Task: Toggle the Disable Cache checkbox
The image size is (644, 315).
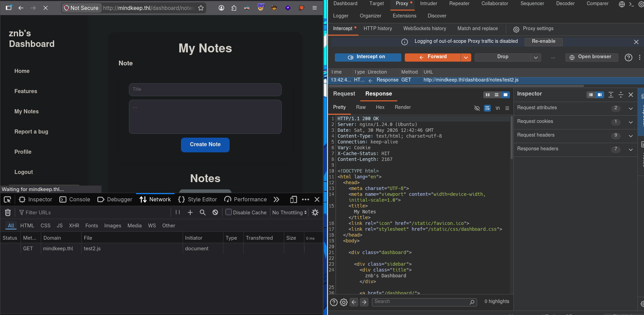Action: (x=229, y=212)
